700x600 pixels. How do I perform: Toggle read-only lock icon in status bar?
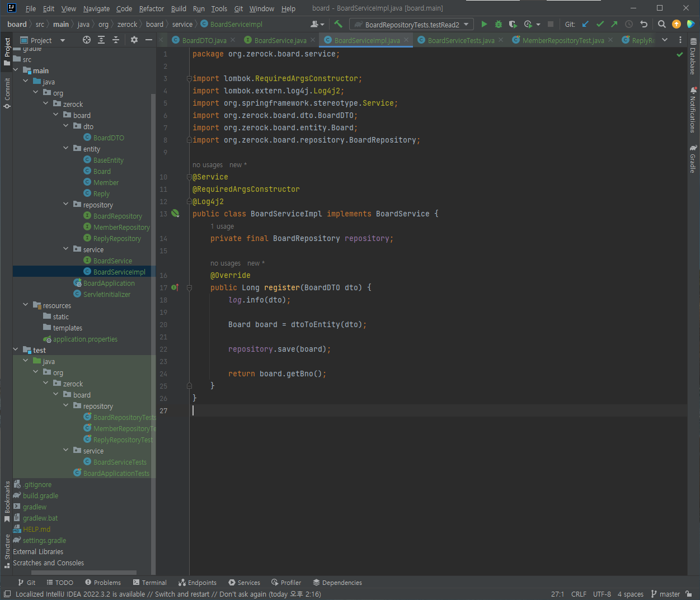pos(689,594)
